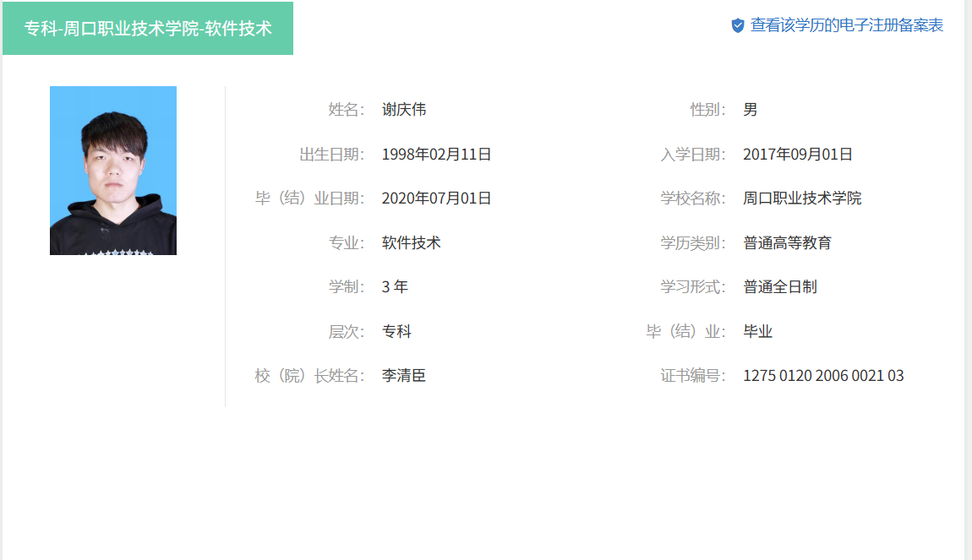Screen dimensions: 972x560
Task: Click certificate number 1275 0120 2006 0021 03
Action: (x=823, y=376)
